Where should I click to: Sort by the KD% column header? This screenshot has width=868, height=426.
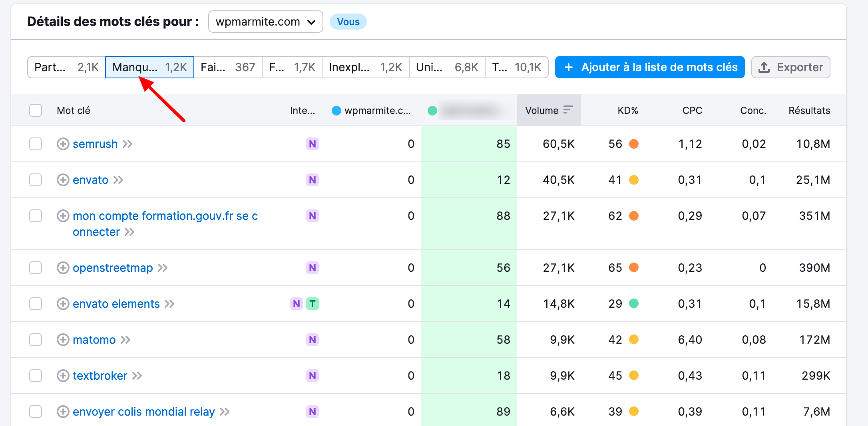click(x=628, y=110)
